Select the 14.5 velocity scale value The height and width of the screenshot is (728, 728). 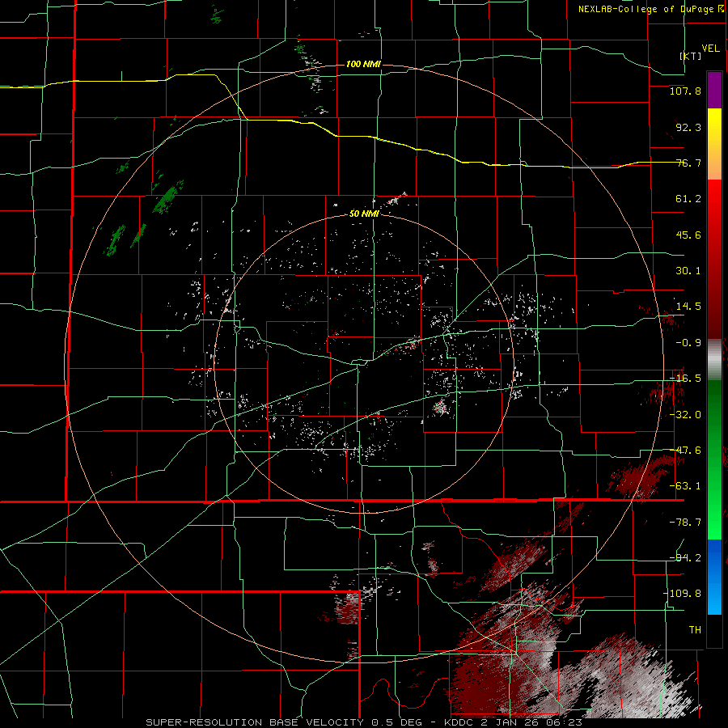tap(688, 307)
